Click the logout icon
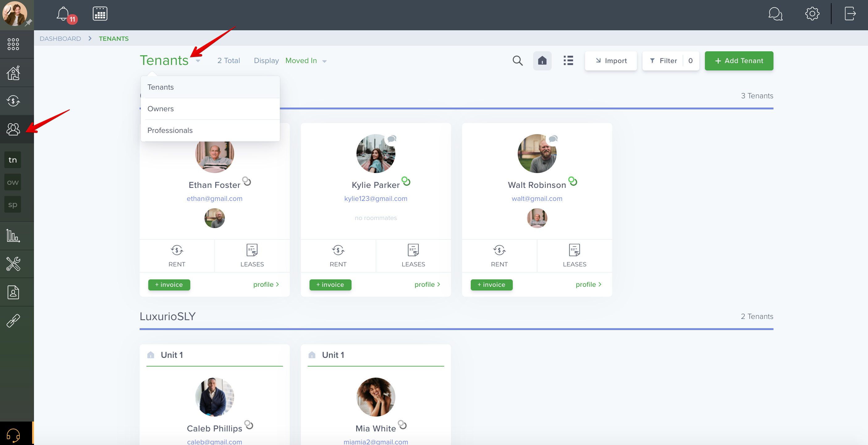The height and width of the screenshot is (445, 868). (850, 14)
